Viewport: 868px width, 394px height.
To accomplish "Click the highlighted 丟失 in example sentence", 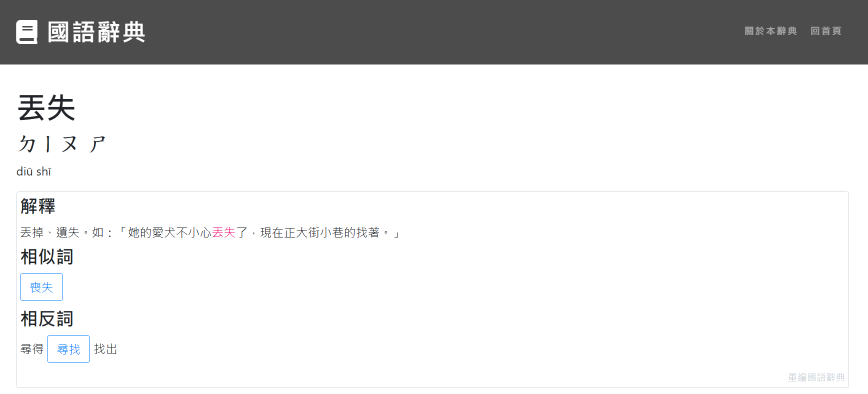I will tap(224, 232).
